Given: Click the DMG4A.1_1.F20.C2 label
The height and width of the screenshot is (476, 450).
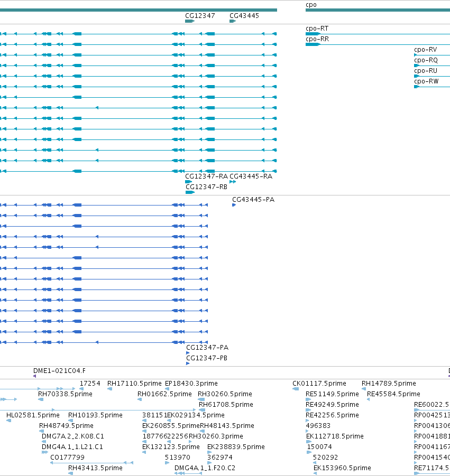Looking at the screenshot, I should tap(205, 468).
